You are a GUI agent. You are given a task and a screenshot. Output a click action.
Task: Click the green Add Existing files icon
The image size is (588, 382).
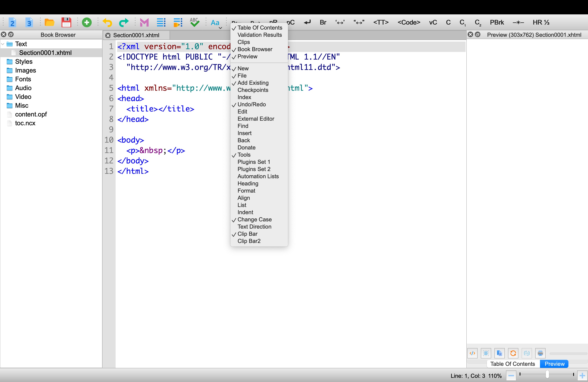[87, 22]
